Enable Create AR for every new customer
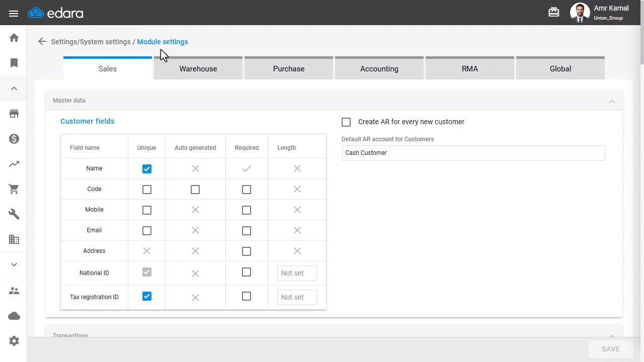 point(346,122)
